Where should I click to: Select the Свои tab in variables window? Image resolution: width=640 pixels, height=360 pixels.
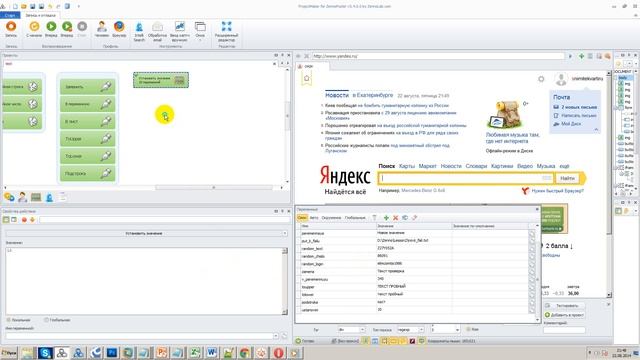302,218
